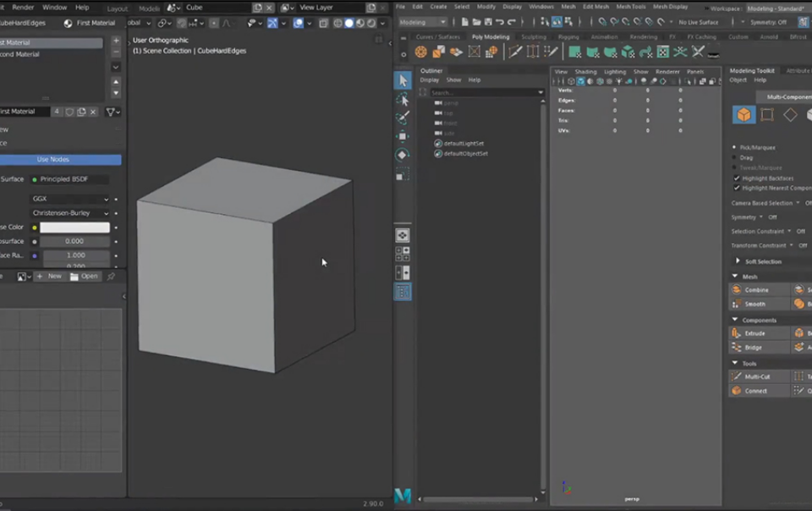Viewport: 812px width, 511px height.
Task: Click the Open image button
Action: pyautogui.click(x=84, y=277)
